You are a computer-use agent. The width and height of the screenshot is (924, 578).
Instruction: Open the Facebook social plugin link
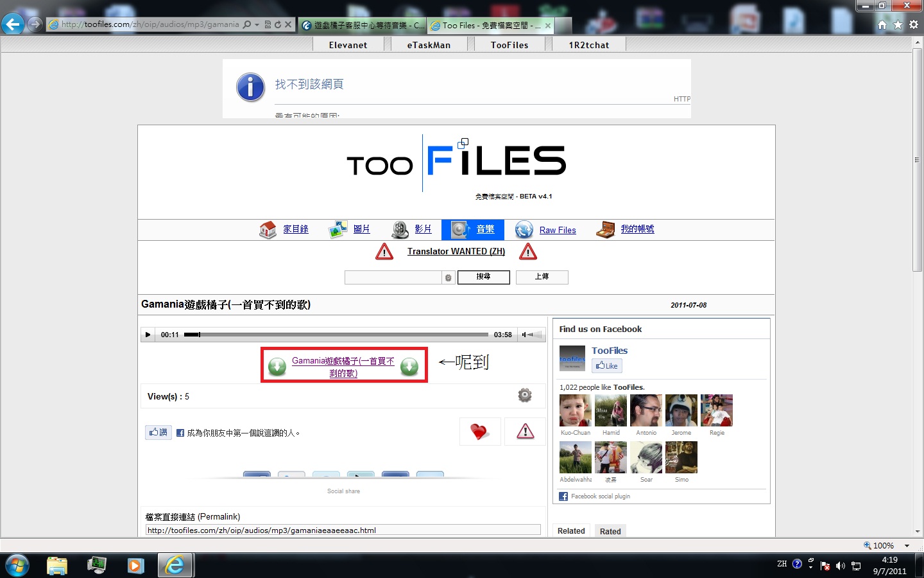601,496
